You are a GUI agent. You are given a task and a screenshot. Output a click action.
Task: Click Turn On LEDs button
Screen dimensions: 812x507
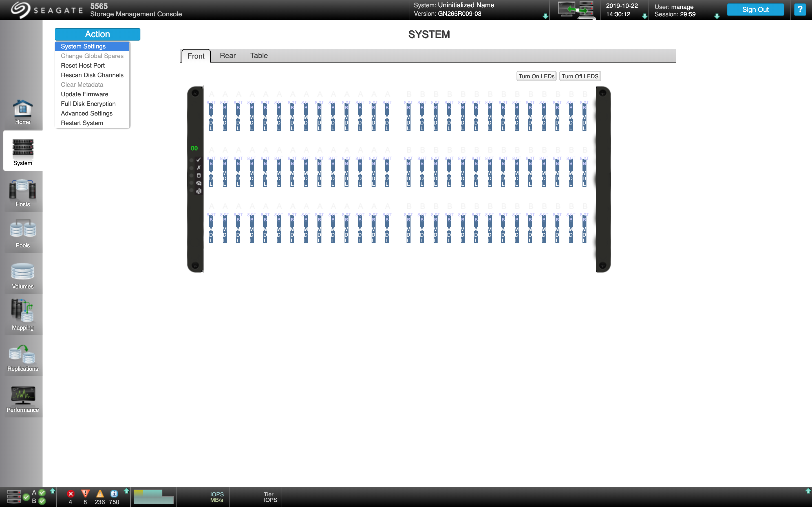click(x=536, y=77)
